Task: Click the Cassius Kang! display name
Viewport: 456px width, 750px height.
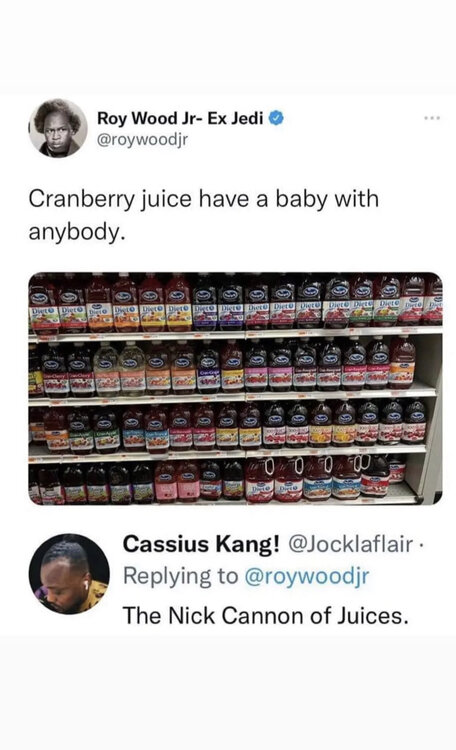Action: tap(201, 544)
